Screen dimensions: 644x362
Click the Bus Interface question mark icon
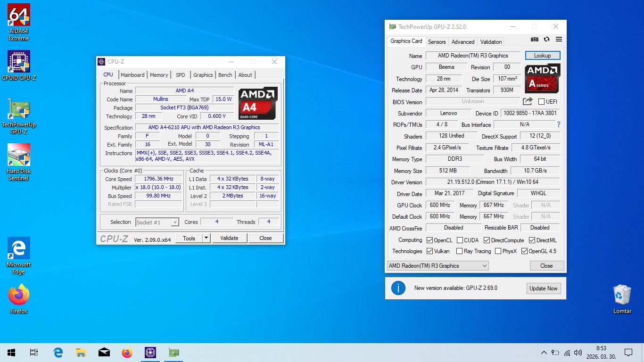click(559, 125)
